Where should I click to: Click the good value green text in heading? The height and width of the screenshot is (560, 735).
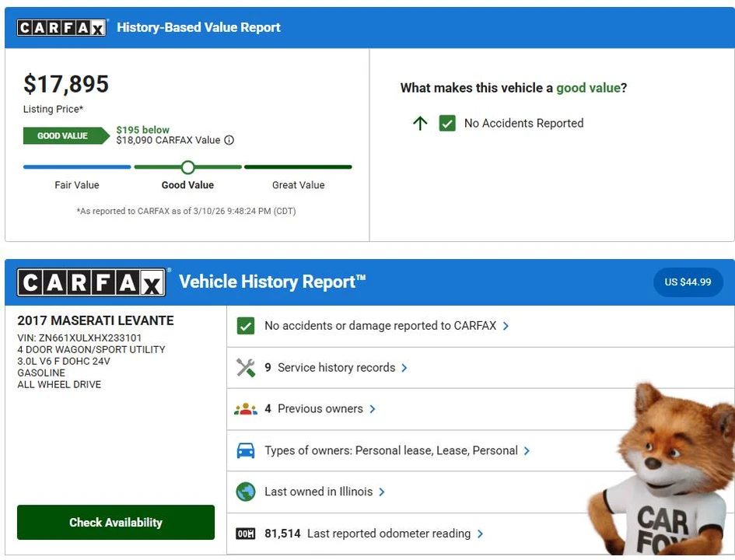(588, 88)
